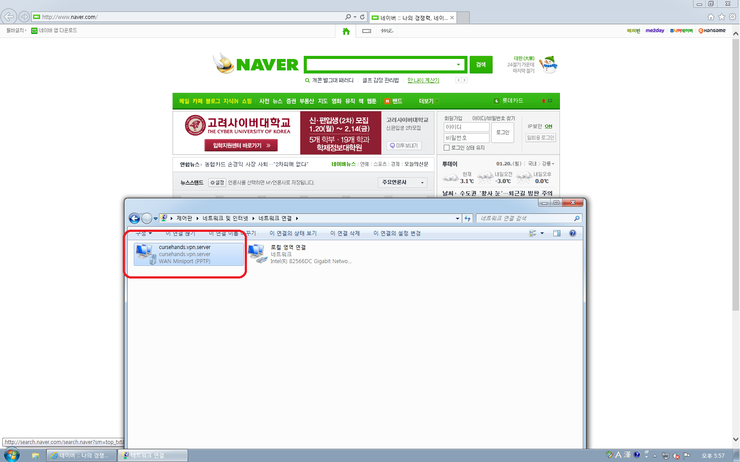
Task: Open the IE home icon at top right
Action: pyautogui.click(x=711, y=17)
